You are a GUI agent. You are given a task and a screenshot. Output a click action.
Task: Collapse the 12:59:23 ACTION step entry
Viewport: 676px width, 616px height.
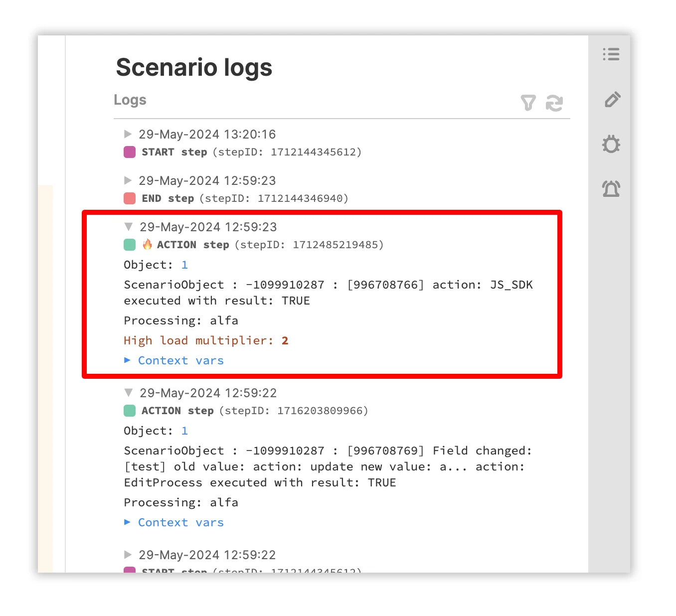tap(129, 227)
